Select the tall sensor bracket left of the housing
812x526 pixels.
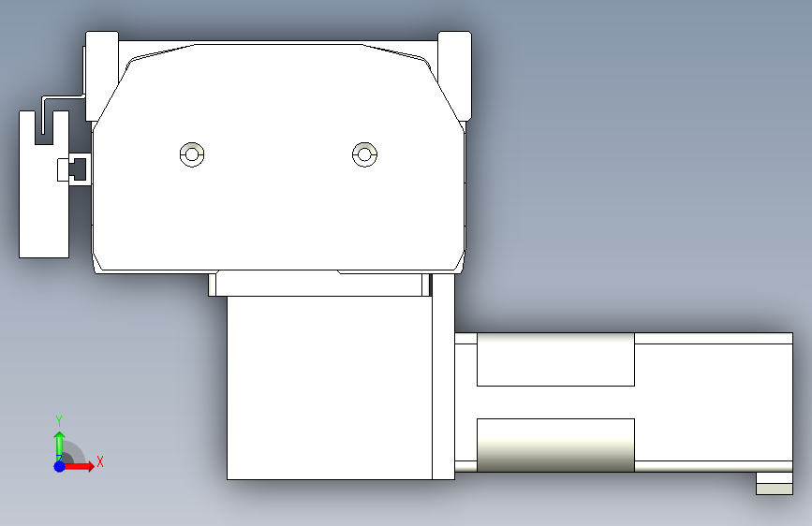tap(44, 184)
